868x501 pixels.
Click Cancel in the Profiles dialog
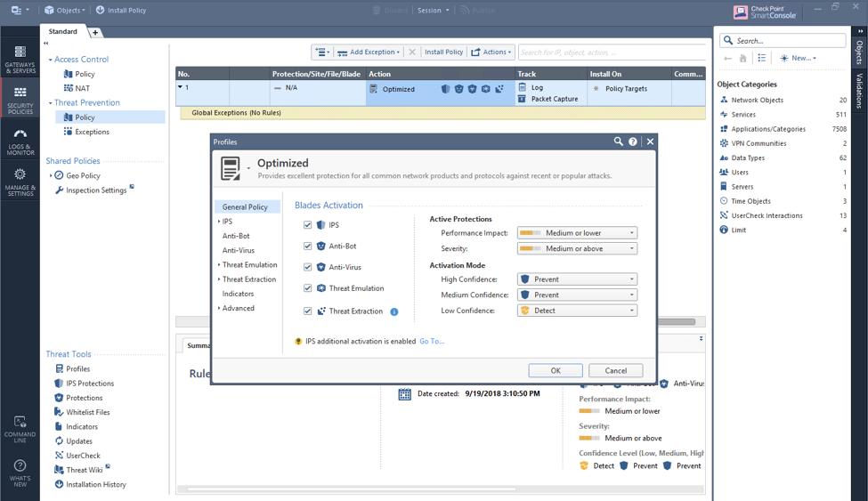(615, 370)
